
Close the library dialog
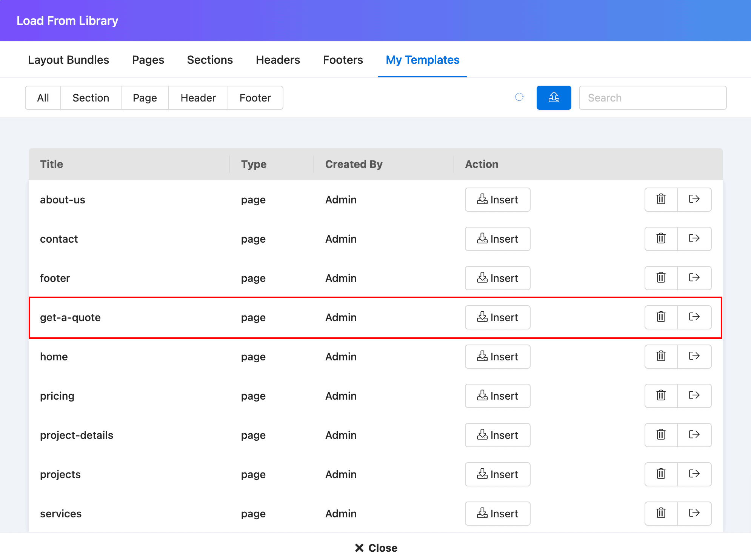coord(376,548)
